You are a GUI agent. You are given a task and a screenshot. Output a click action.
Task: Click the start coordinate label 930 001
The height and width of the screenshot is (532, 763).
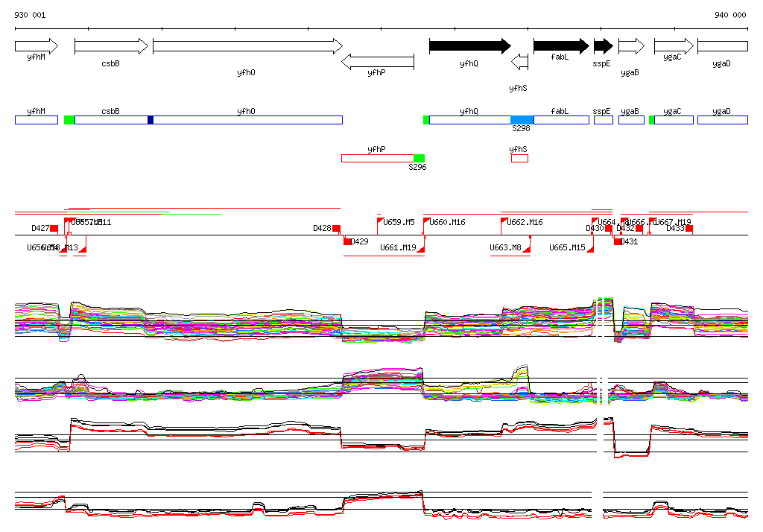[30, 15]
